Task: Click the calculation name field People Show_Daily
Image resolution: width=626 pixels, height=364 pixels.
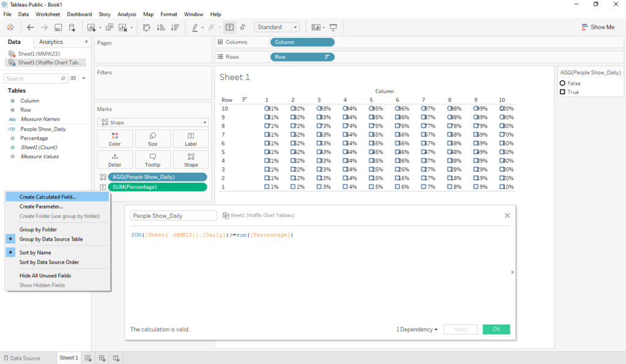Action: (x=174, y=216)
